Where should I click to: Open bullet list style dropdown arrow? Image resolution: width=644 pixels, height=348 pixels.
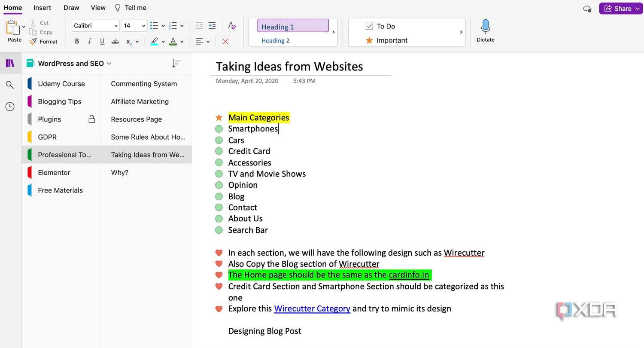163,26
